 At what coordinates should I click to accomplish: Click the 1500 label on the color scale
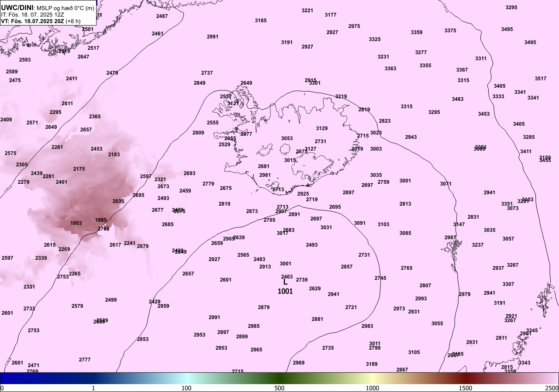(466, 388)
